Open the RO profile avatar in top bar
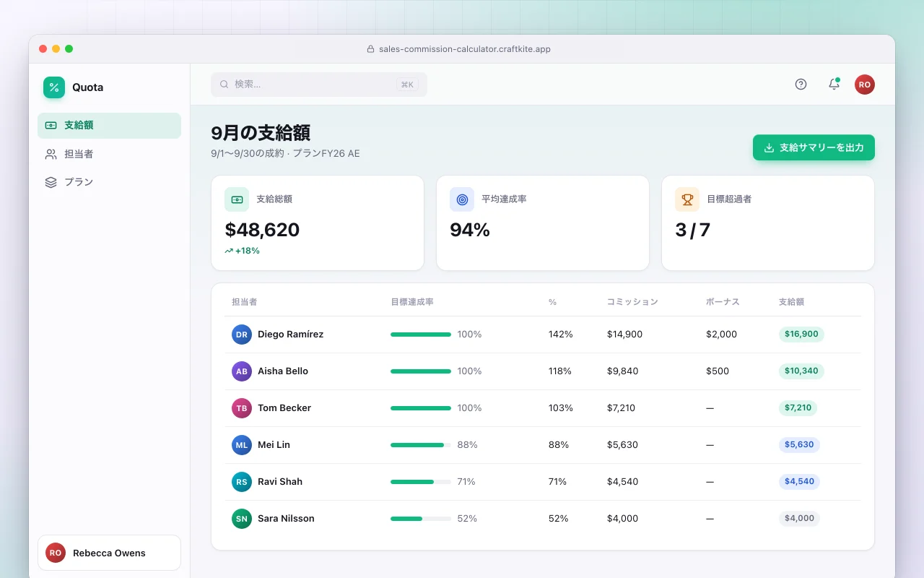 point(865,85)
